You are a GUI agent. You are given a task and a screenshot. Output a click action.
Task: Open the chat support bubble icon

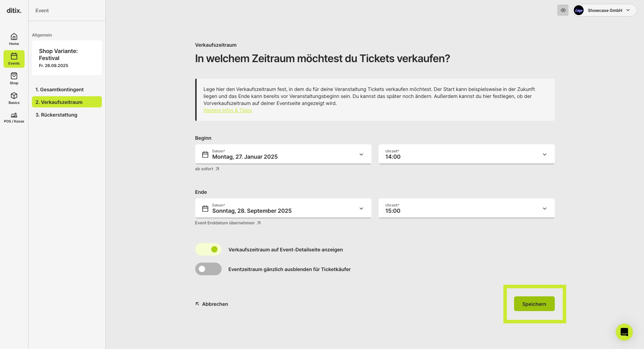[624, 332]
